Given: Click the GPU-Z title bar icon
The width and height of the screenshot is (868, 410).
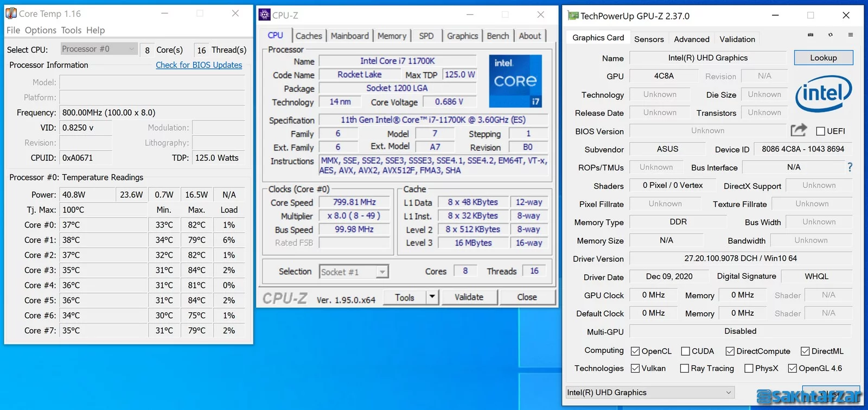Looking at the screenshot, I should point(573,16).
